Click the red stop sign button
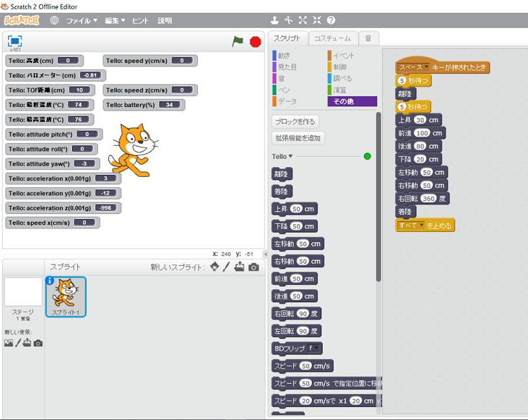Viewport: 528px width, 420px height. pyautogui.click(x=256, y=41)
